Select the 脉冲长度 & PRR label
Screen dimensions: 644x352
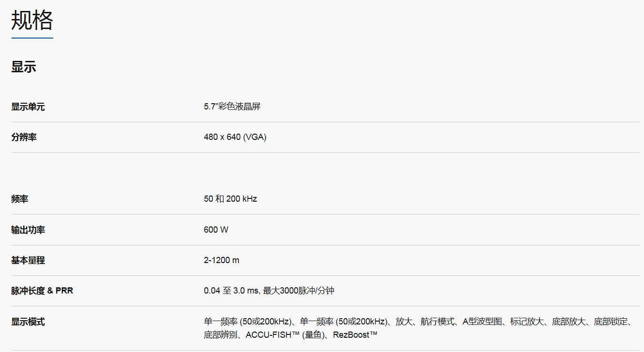point(42,291)
